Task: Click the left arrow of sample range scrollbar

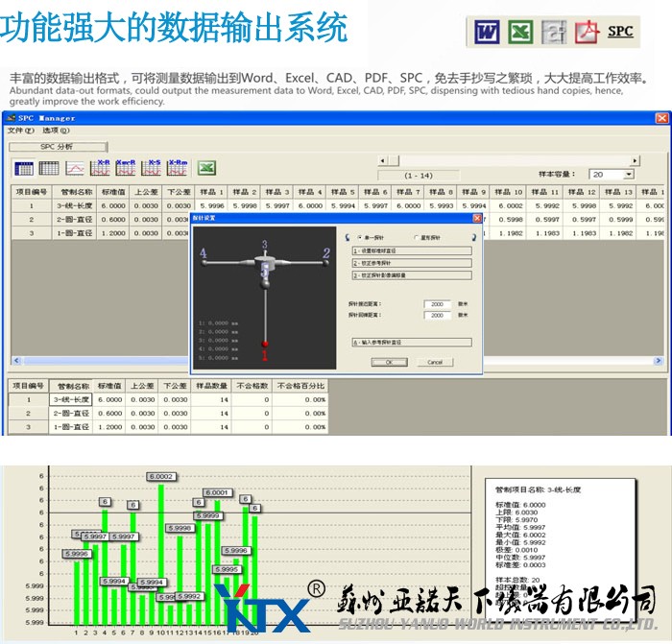Action: (383, 160)
